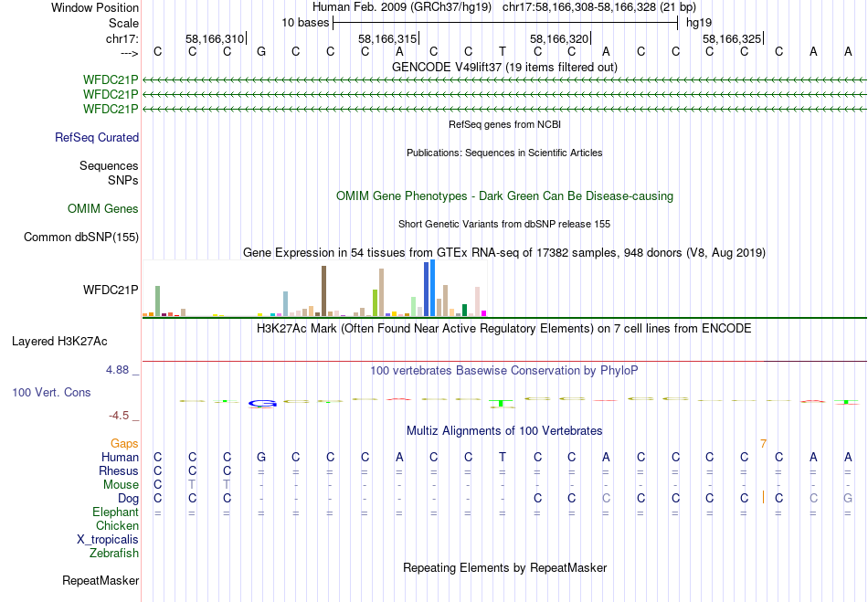Viewport: 868px width, 602px height.
Task: Click the tall dark brown GTEx bar
Action: [x=323, y=291]
